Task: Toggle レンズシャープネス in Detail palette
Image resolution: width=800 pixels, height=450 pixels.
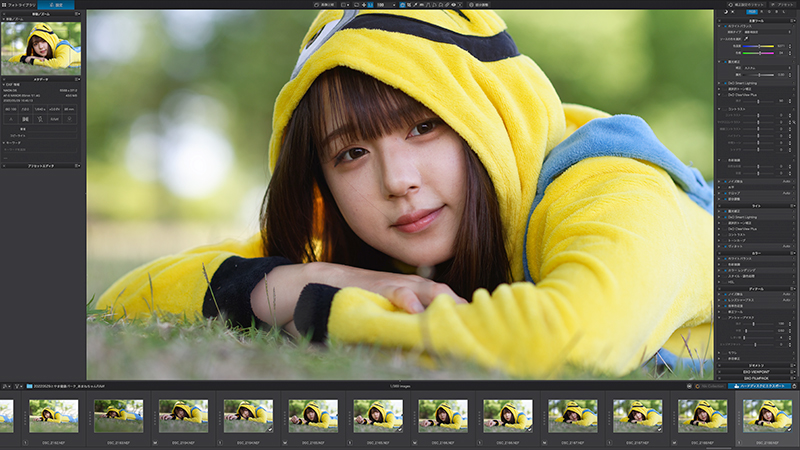Action: coord(726,300)
